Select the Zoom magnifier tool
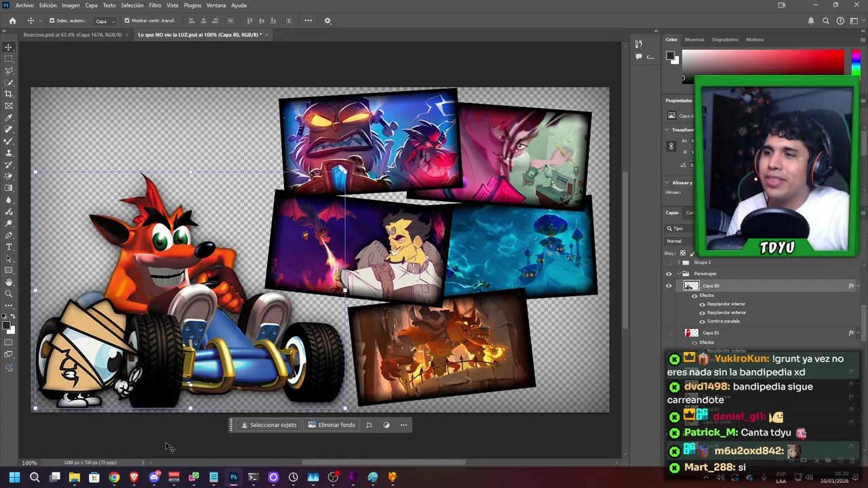This screenshot has height=488, width=868. [x=9, y=294]
